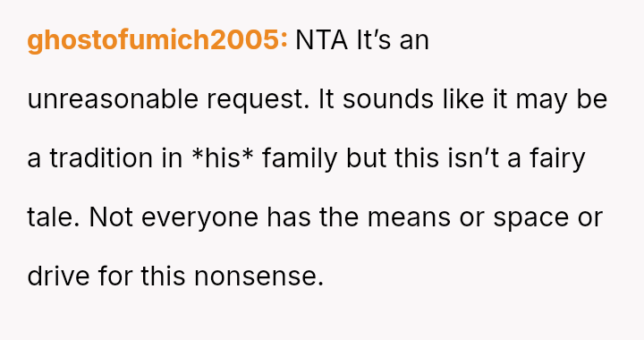
Task: Click the word 'sounds' in second line
Action: (x=388, y=100)
